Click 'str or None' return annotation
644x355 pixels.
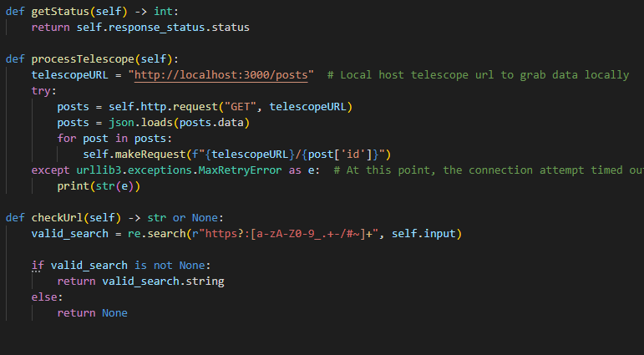pyautogui.click(x=182, y=218)
